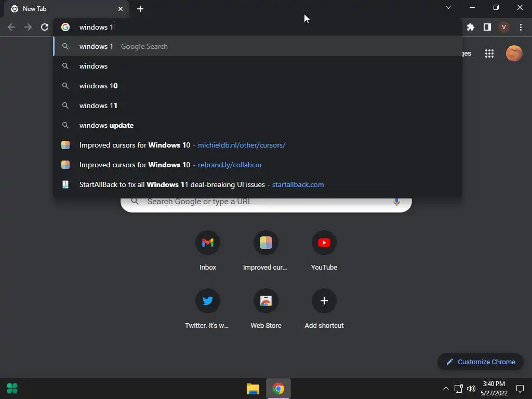Open the Extensions puzzle icon
The width and height of the screenshot is (532, 399).
click(x=470, y=27)
